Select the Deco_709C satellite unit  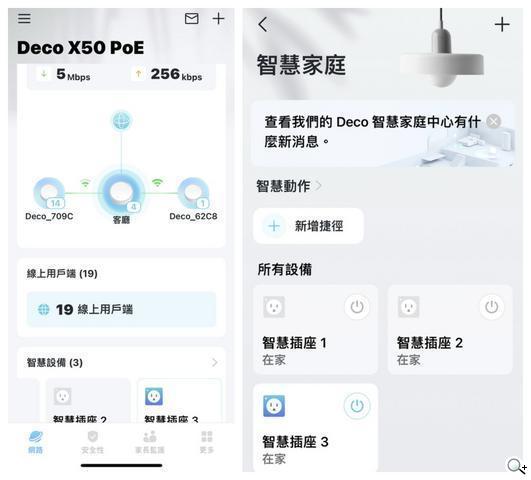point(49,193)
